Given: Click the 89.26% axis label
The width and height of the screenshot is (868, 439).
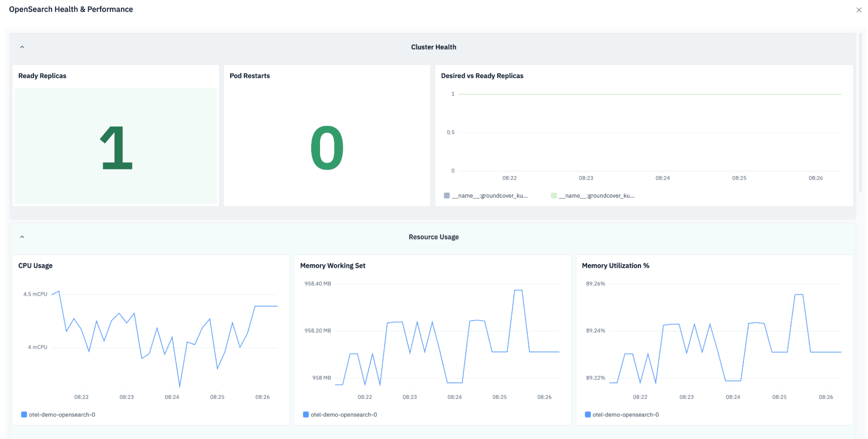Looking at the screenshot, I should 596,284.
